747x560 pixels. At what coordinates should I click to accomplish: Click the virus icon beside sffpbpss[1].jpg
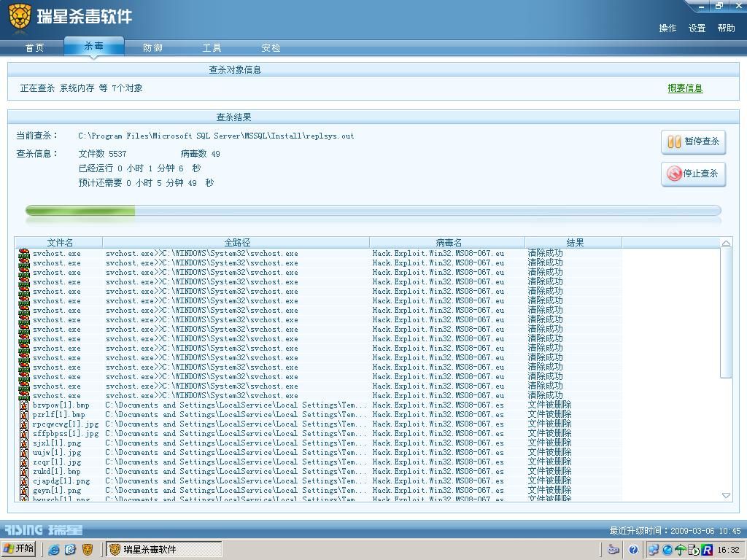24,434
